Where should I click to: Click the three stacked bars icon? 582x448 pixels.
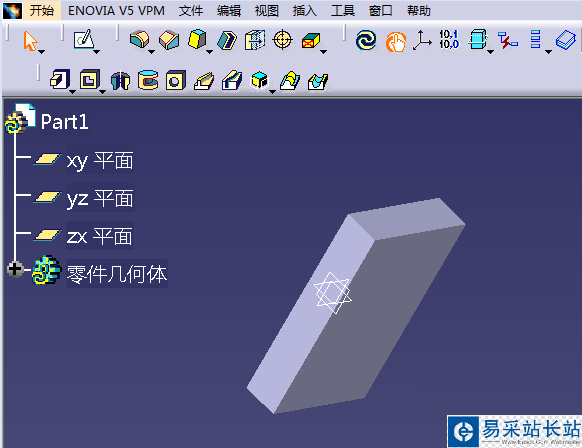pyautogui.click(x=535, y=39)
